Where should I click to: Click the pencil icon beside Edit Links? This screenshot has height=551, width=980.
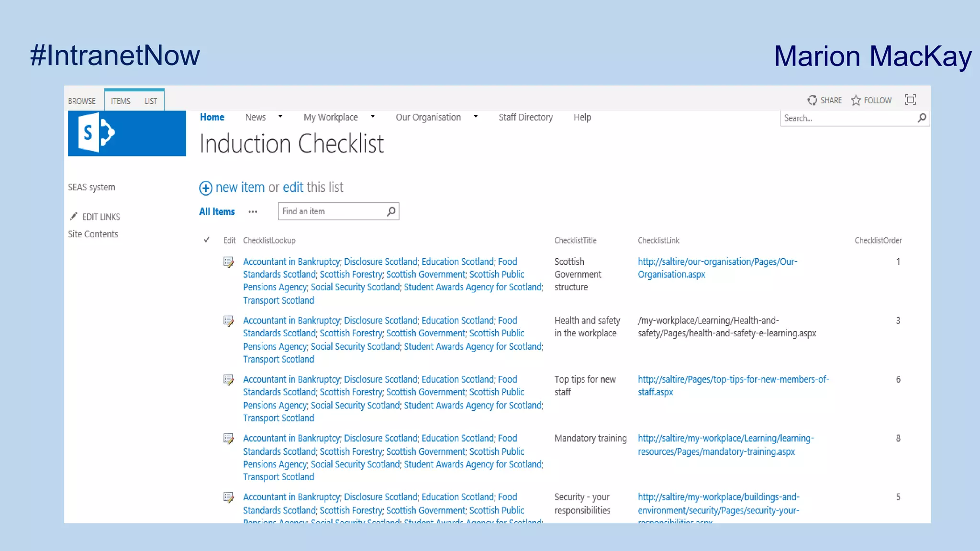74,217
